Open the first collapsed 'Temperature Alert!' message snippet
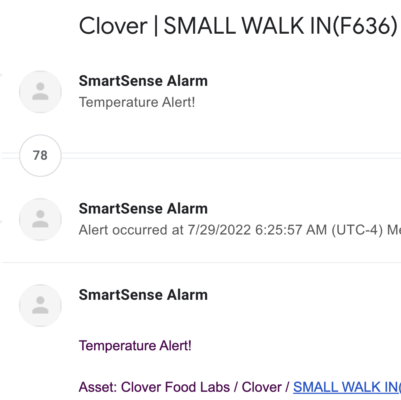 137,102
